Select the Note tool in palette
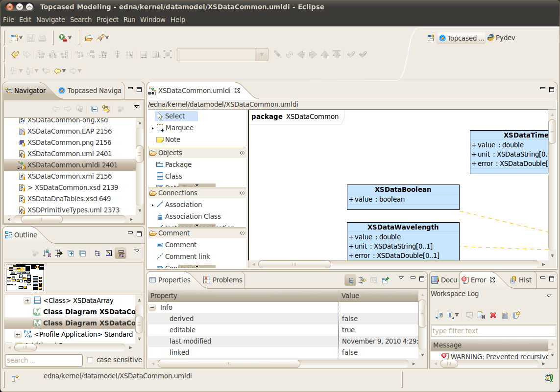This screenshot has width=560, height=392. (169, 139)
